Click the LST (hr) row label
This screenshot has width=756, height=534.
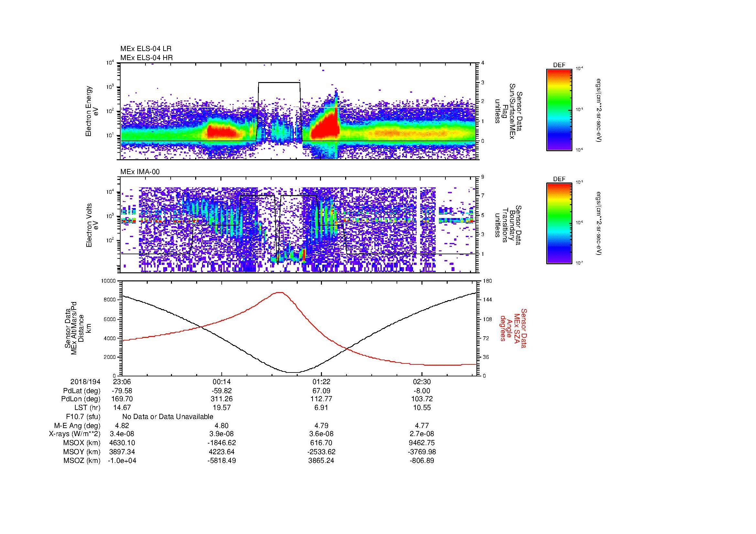pos(87,408)
